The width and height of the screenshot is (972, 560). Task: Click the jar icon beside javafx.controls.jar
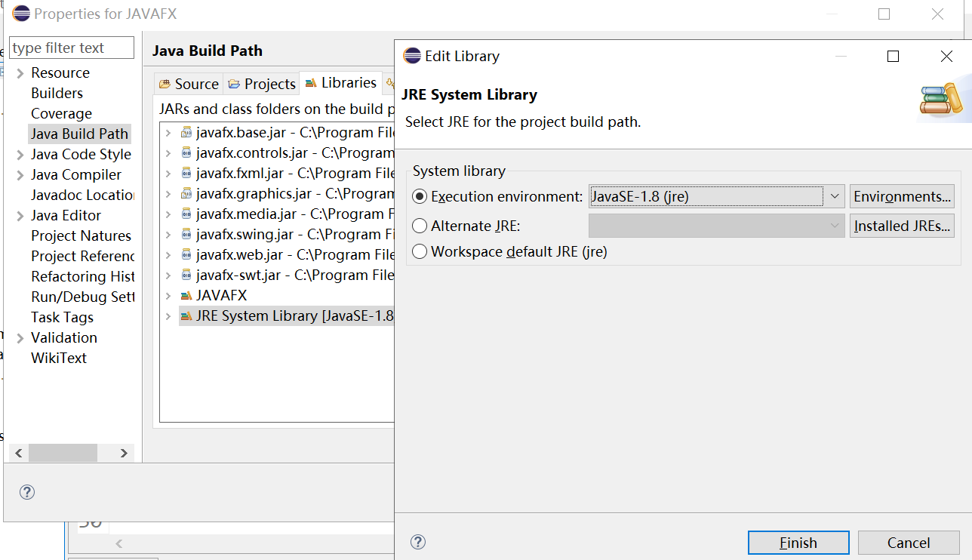click(x=186, y=152)
